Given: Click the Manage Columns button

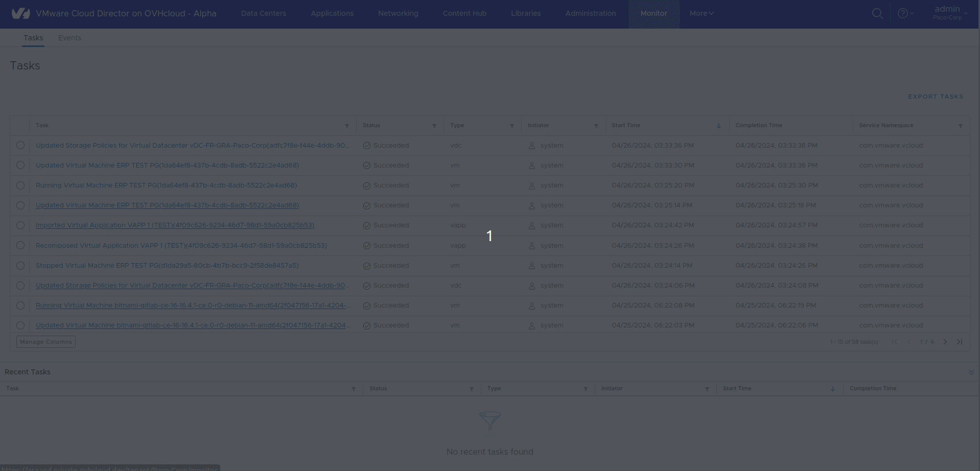Looking at the screenshot, I should pos(45,342).
